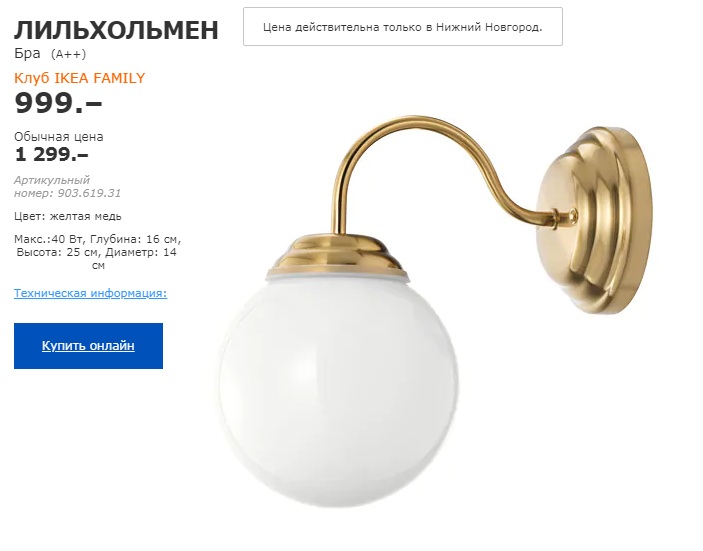Click the Цвет: желтая медь text
The image size is (703, 551).
(x=68, y=216)
